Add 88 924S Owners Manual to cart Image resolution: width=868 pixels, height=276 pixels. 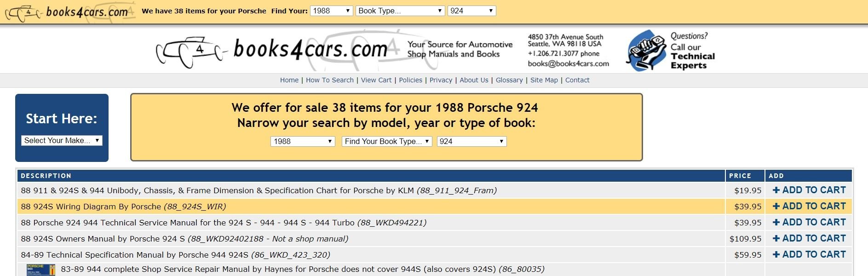[x=809, y=238]
